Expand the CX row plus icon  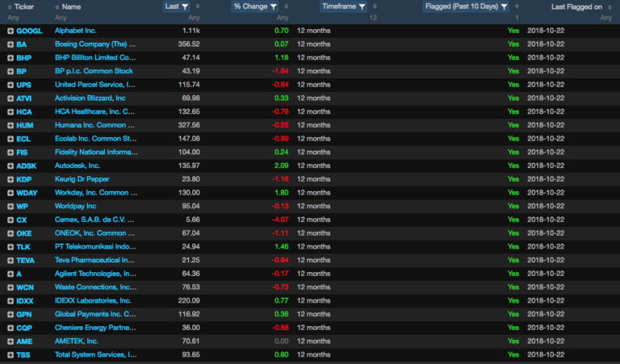tap(10, 220)
